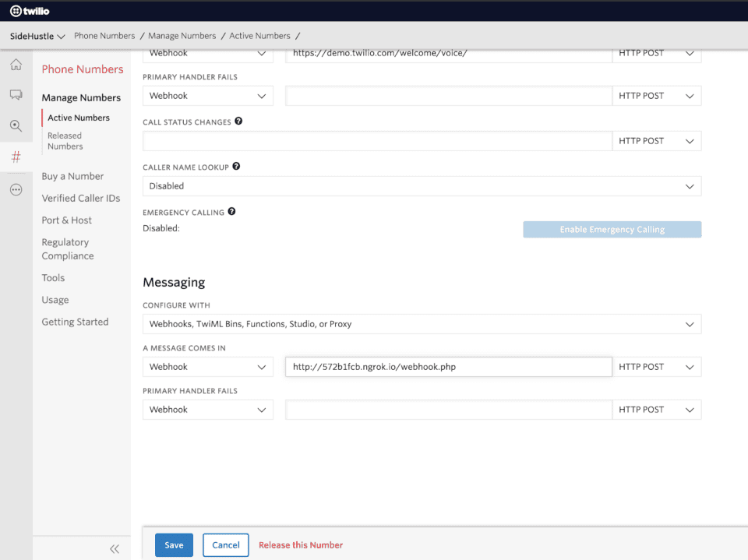Open messaging Primary Handler Fails Webhook dropdown
This screenshot has height=560, width=748.
(208, 410)
